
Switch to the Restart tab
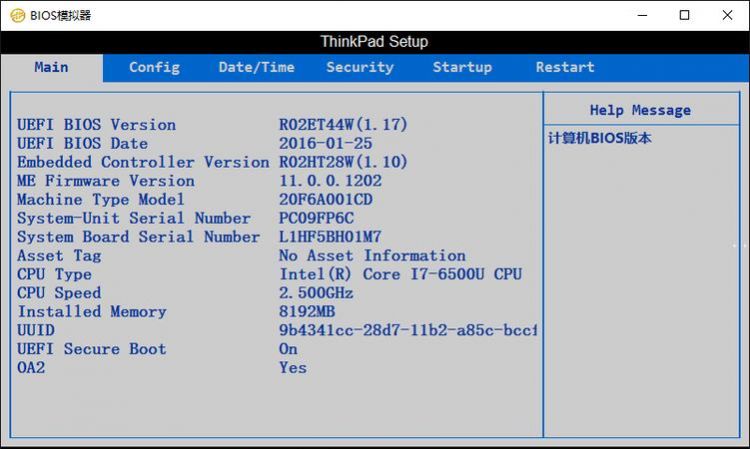pyautogui.click(x=565, y=67)
